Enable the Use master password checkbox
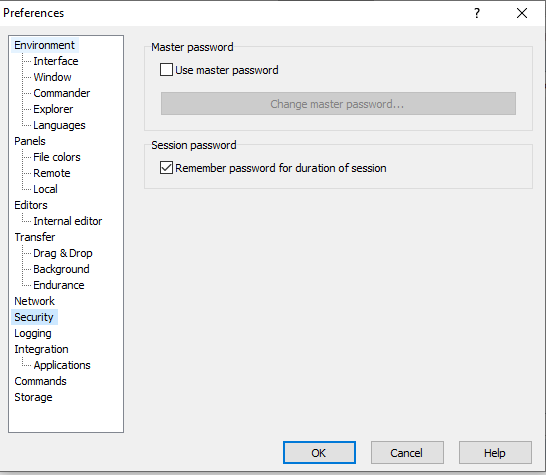This screenshot has width=546, height=475. click(166, 70)
